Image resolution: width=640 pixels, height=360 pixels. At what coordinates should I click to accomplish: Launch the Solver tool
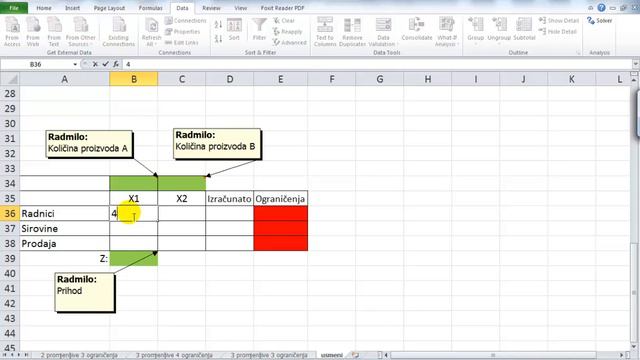(x=600, y=20)
